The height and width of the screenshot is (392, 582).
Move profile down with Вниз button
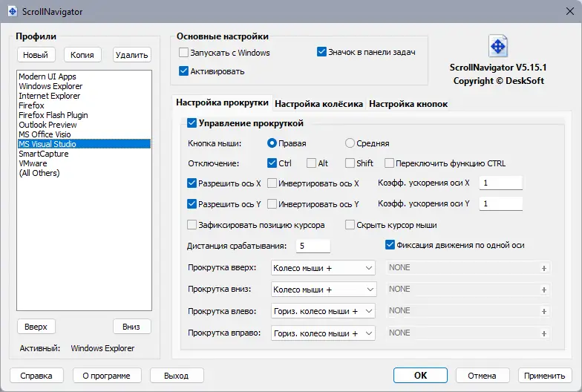coord(132,327)
